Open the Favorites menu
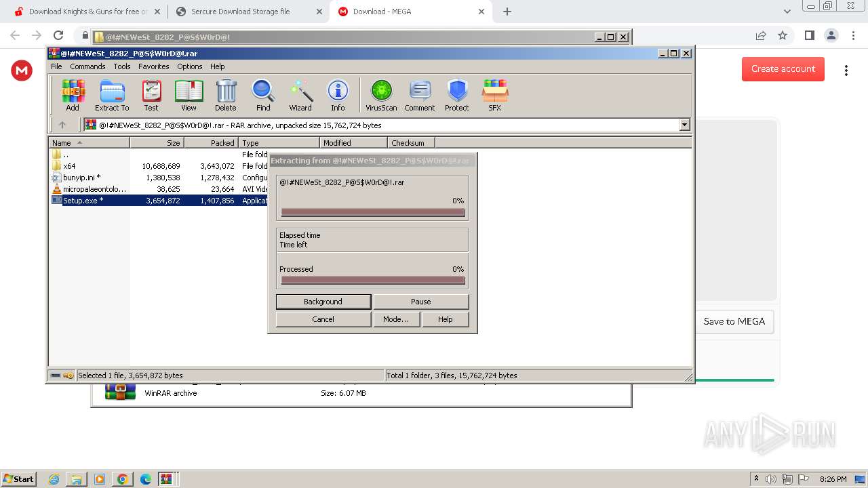868x488 pixels. (154, 66)
